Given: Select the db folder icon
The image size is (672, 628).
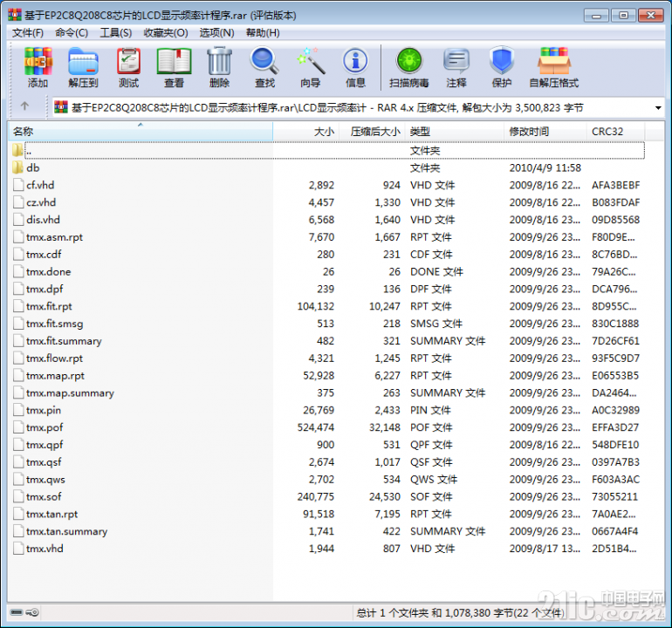Looking at the screenshot, I should (18, 167).
